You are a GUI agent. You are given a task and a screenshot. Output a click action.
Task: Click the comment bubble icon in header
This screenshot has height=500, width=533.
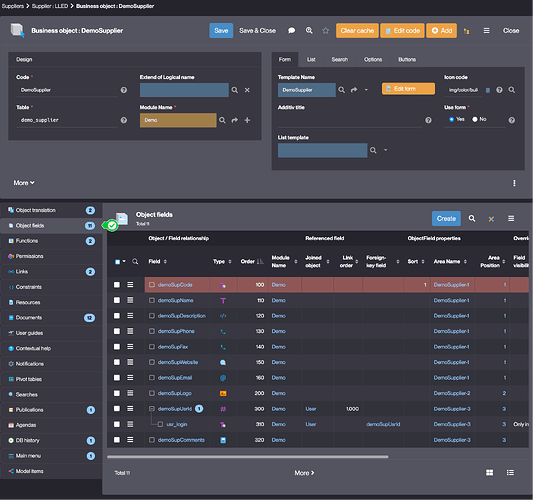point(291,31)
